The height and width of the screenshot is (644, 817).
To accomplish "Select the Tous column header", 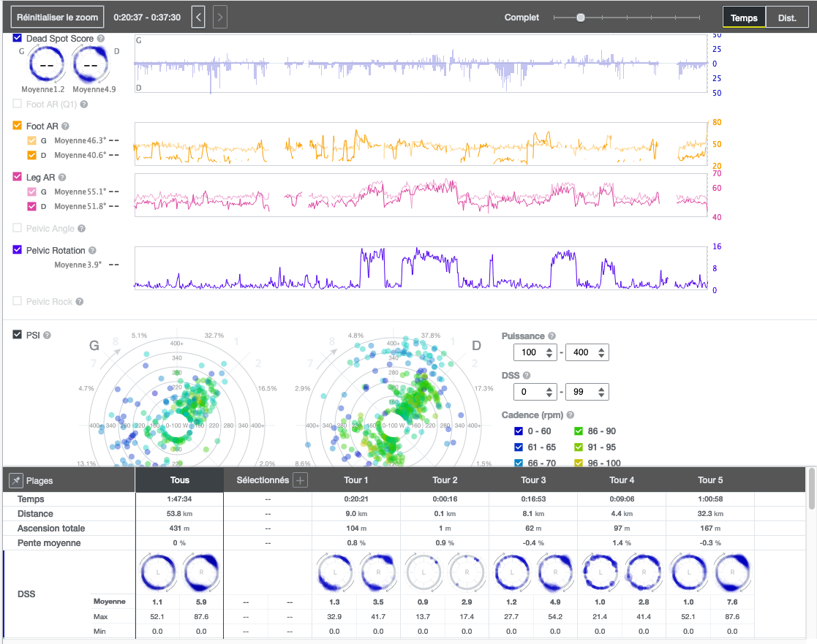I will pyautogui.click(x=179, y=480).
